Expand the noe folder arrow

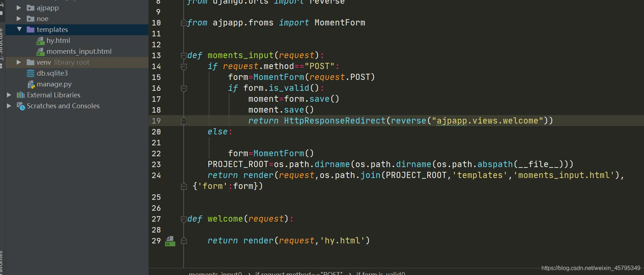pos(19,19)
